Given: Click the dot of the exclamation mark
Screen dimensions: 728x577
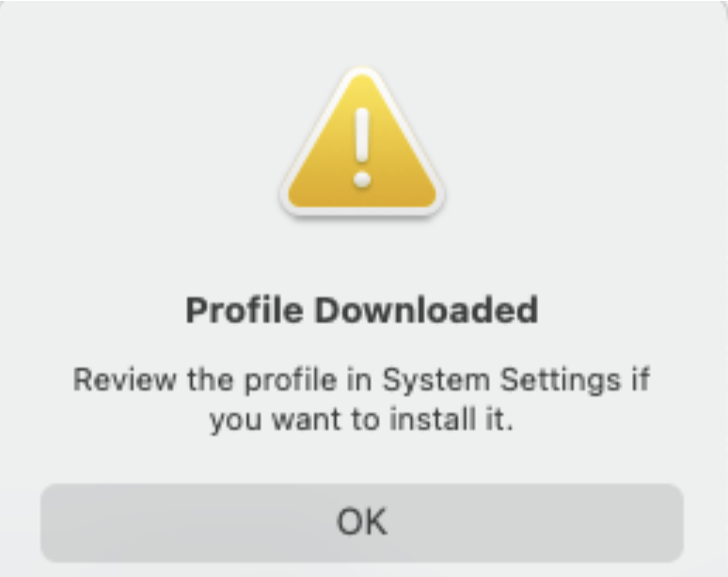Looking at the screenshot, I should click(x=362, y=180).
